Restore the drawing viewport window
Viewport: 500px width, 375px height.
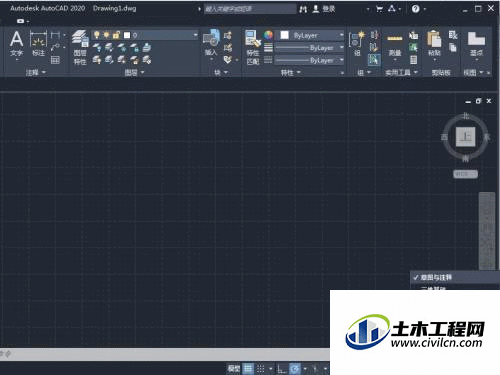point(478,101)
